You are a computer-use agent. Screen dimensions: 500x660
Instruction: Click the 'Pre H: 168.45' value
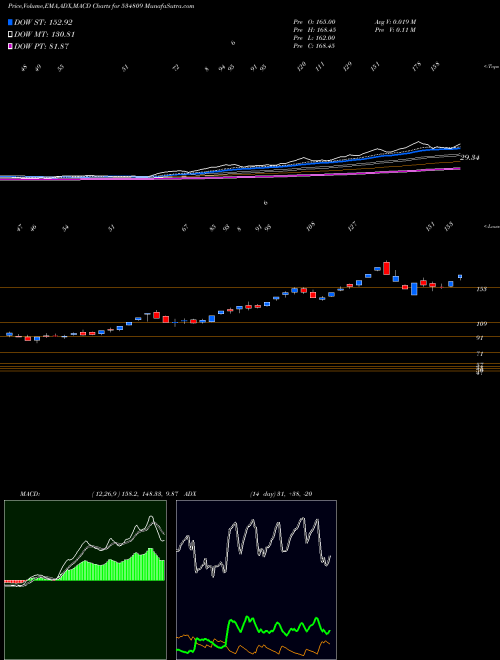pos(314,30)
